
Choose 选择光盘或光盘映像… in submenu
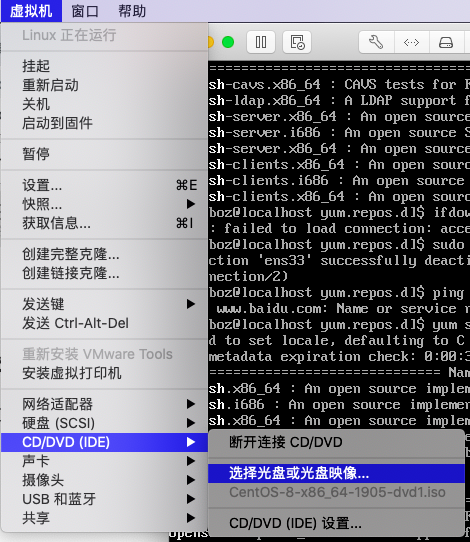tap(337, 473)
